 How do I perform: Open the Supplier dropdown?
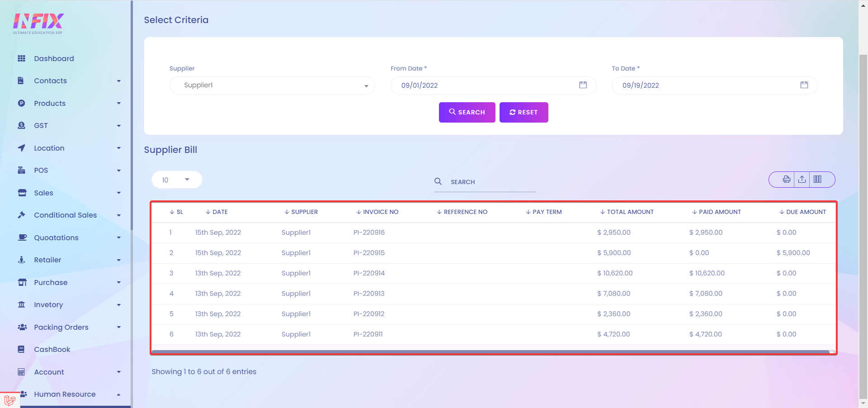[272, 85]
